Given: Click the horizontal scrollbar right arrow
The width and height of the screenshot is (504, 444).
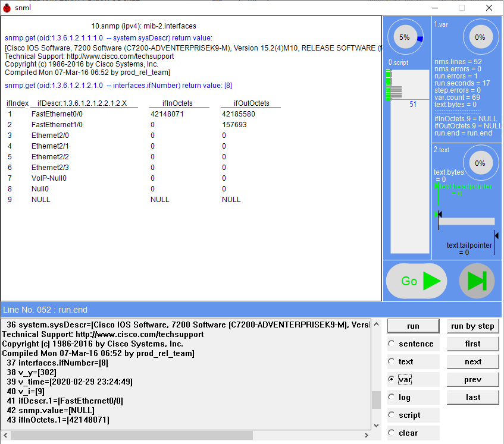Looking at the screenshot, I should coord(367,435).
